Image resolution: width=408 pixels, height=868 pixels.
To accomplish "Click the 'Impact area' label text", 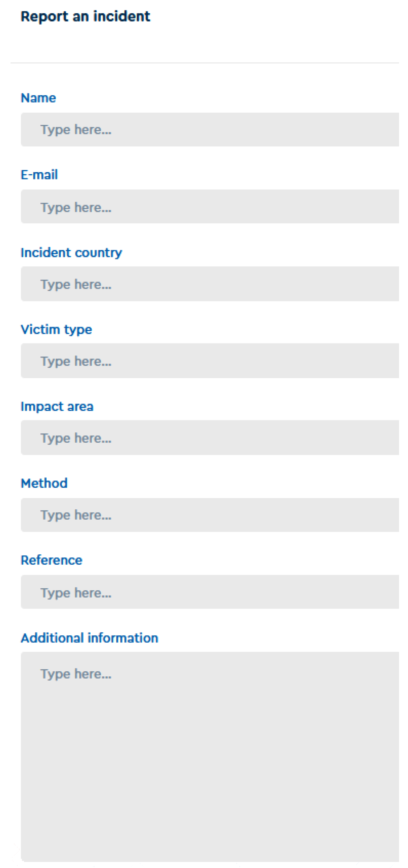I will pos(57,406).
